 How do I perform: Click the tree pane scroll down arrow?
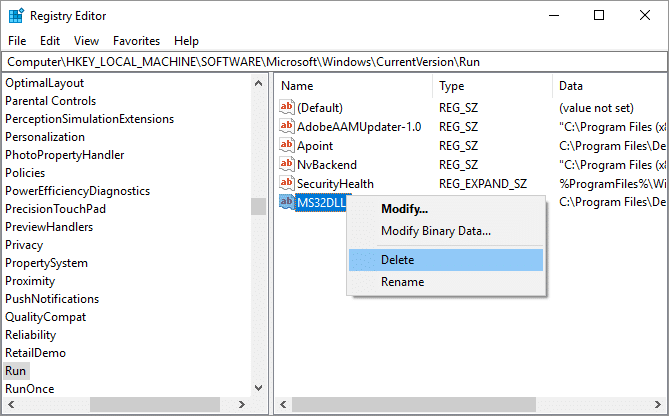click(x=258, y=387)
